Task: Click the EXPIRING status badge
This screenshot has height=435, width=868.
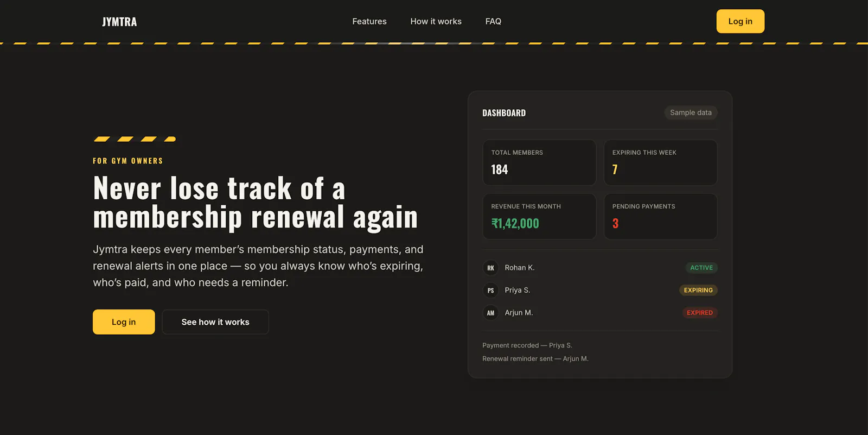Action: pyautogui.click(x=698, y=291)
